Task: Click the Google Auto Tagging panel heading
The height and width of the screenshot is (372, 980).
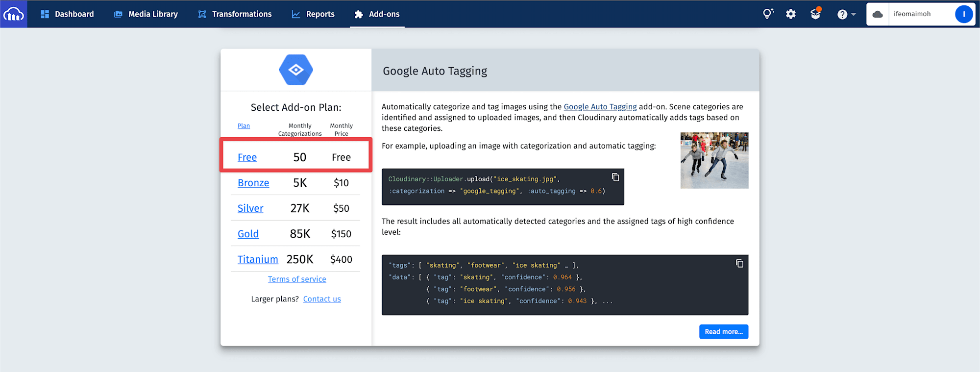Action: (x=435, y=71)
